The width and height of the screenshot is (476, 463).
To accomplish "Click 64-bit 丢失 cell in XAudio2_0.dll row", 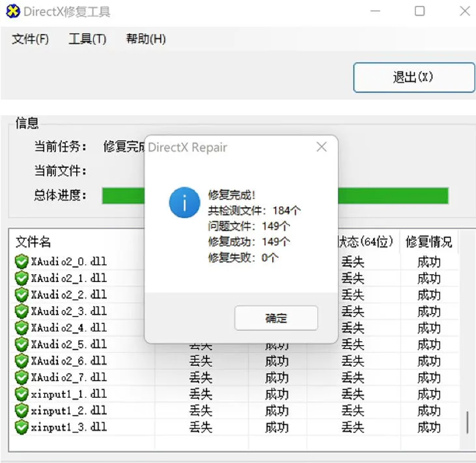I will click(353, 262).
